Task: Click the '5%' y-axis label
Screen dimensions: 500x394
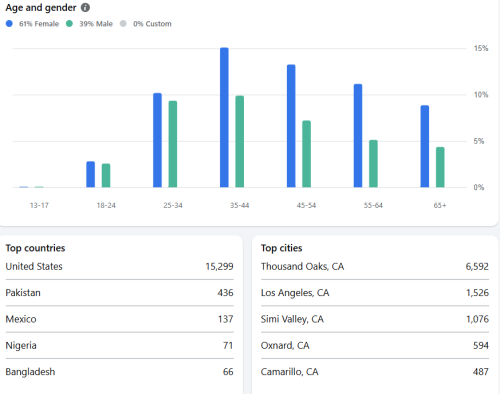Action: click(479, 141)
